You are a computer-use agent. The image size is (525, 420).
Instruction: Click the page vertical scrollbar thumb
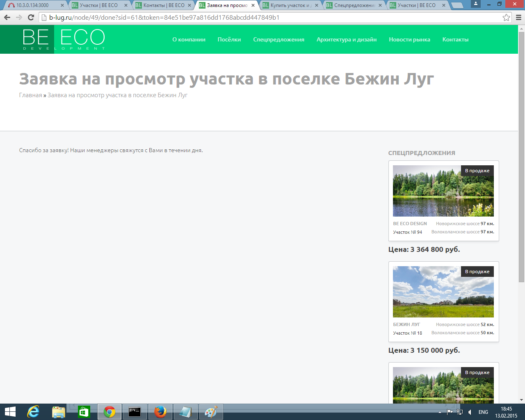click(521, 156)
